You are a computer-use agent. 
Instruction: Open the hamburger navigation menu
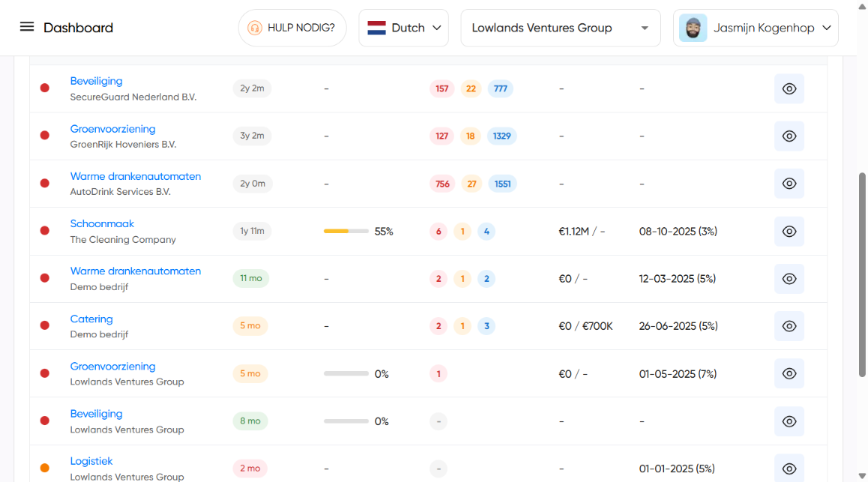click(27, 27)
